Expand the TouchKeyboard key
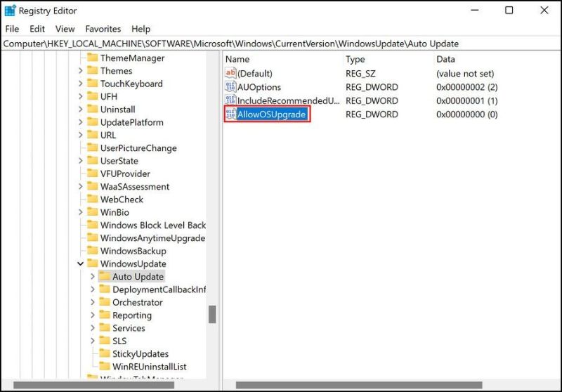This screenshot has width=562, height=392. (x=80, y=84)
